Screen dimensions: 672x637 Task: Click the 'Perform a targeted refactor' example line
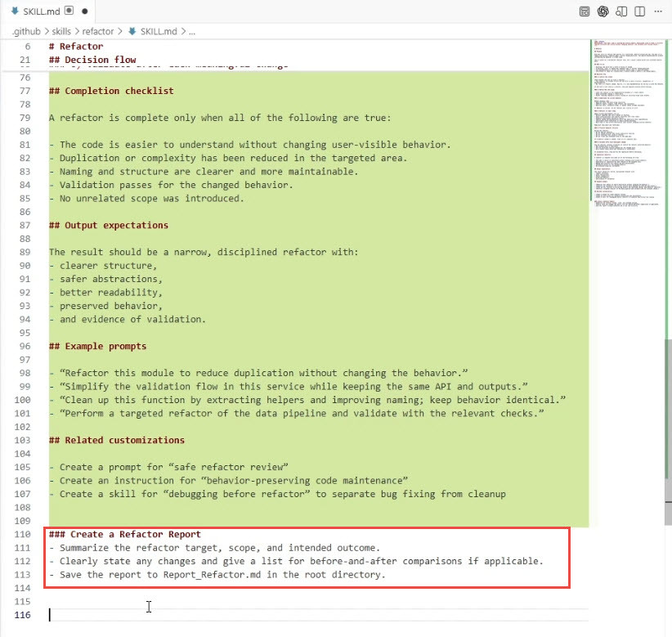[296, 414]
